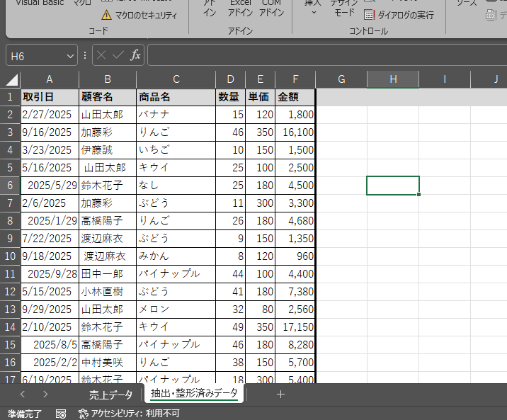
Task: Expand the 挿入 controls dropdown
Action: pyautogui.click(x=312, y=12)
